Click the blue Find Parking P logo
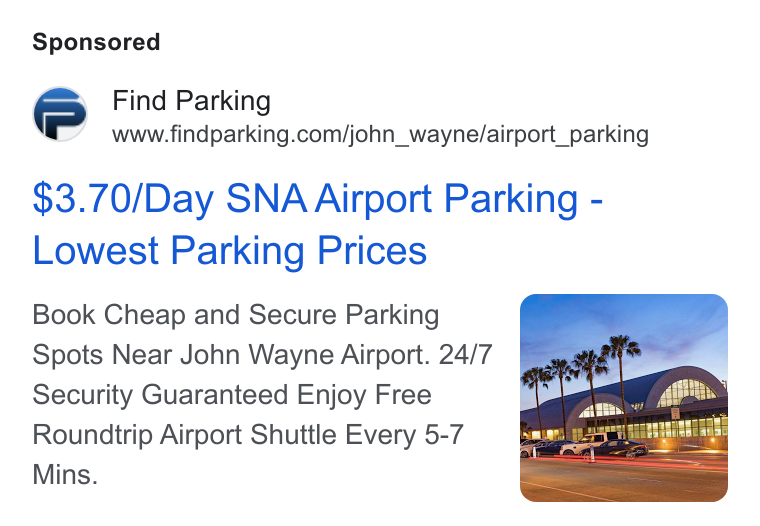The height and width of the screenshot is (526, 760). 60,114
